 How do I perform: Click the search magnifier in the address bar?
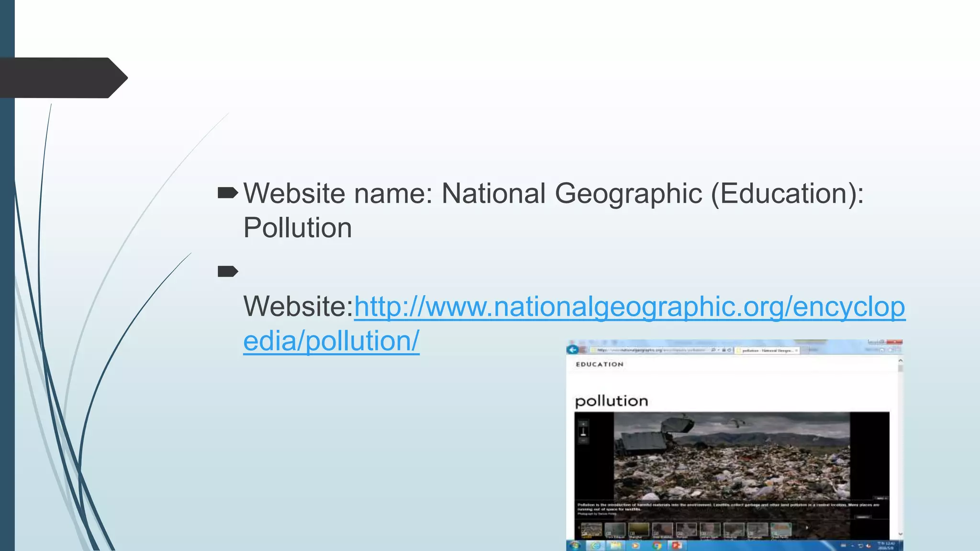[713, 350]
